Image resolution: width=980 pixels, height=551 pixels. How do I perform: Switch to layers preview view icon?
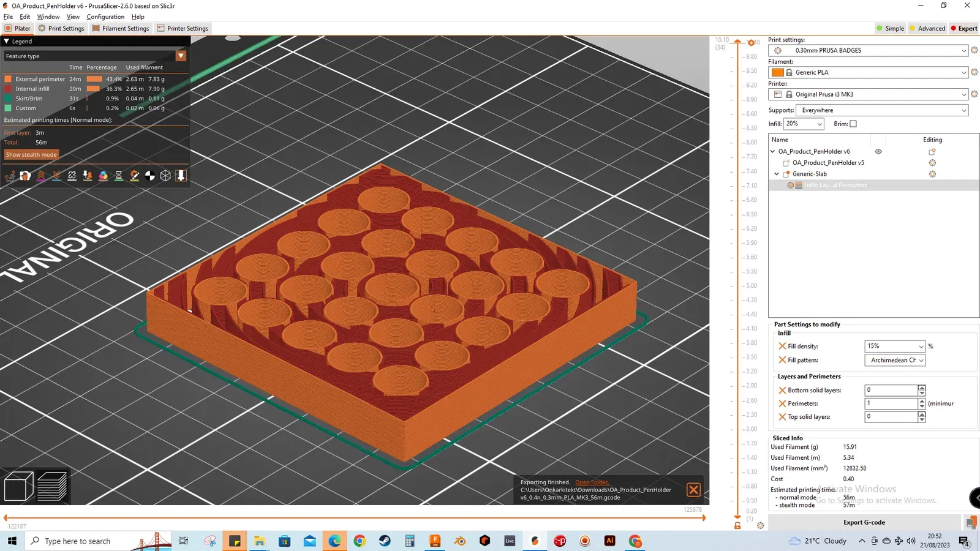52,487
